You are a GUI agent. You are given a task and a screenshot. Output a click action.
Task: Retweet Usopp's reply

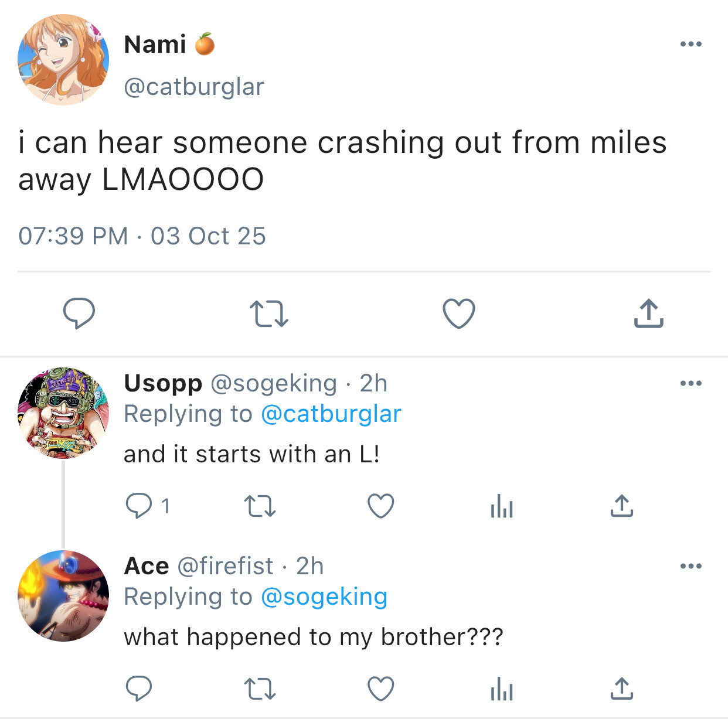(260, 506)
